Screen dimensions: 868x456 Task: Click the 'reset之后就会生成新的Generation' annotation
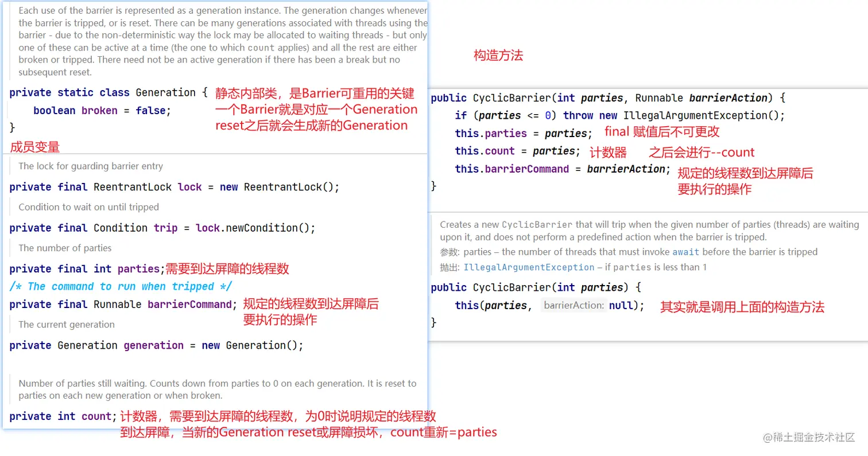point(311,125)
